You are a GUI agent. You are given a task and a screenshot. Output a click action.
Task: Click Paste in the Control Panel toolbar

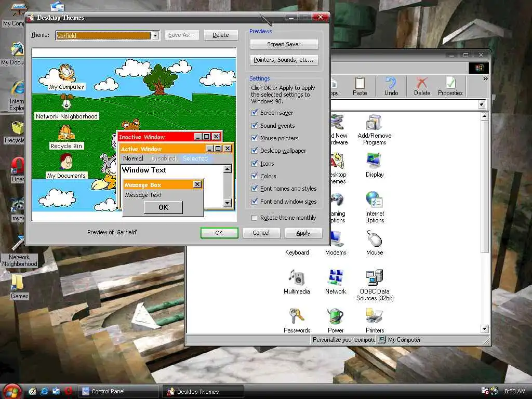click(360, 87)
